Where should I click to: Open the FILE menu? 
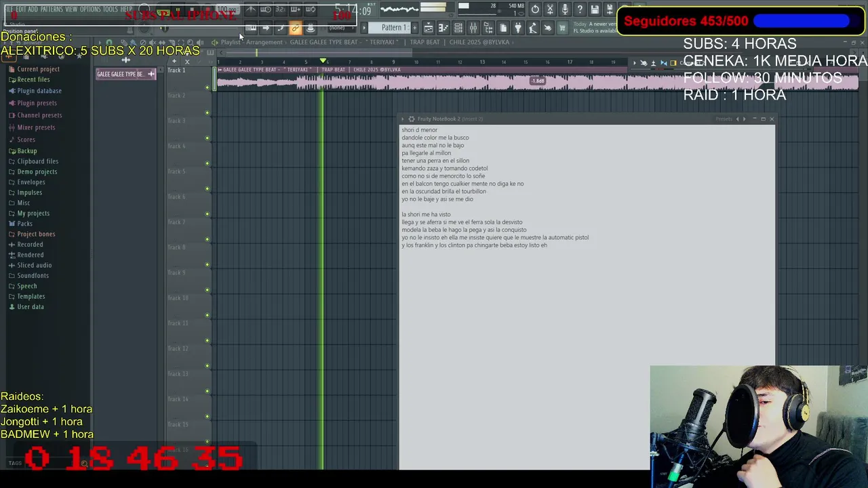[9, 9]
